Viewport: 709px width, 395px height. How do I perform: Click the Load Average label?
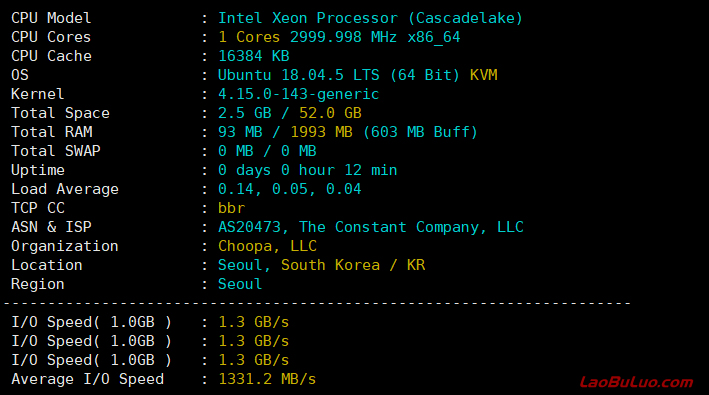(65, 189)
